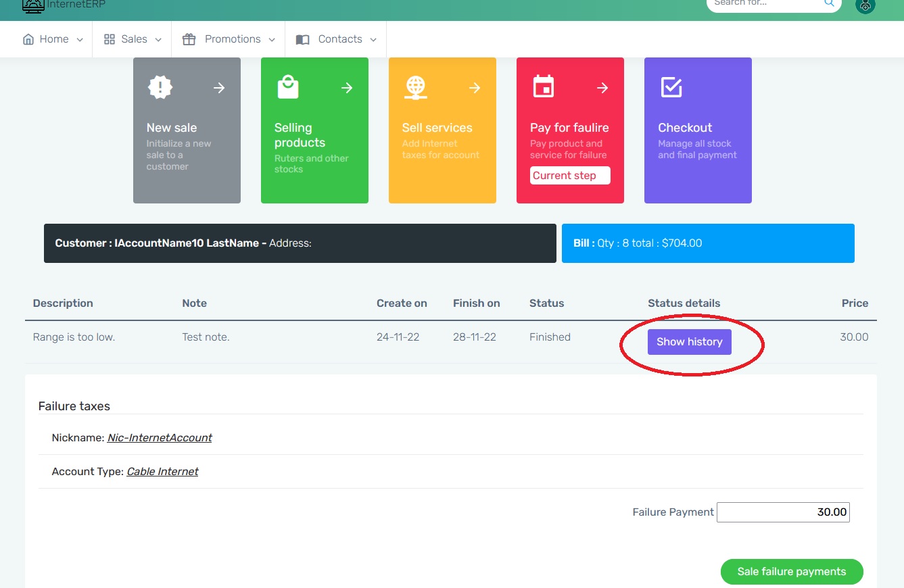Image resolution: width=904 pixels, height=588 pixels.
Task: Click the Failure Payment amount field
Action: pos(783,512)
